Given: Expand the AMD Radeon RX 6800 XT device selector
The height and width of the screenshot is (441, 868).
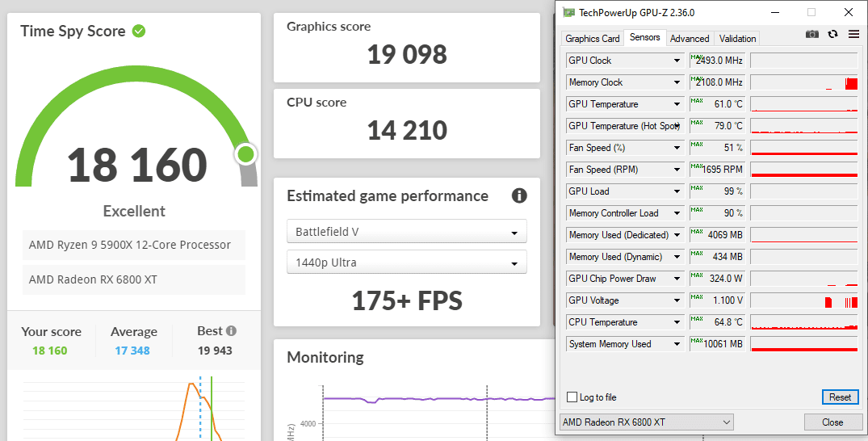Looking at the screenshot, I should 646,422.
